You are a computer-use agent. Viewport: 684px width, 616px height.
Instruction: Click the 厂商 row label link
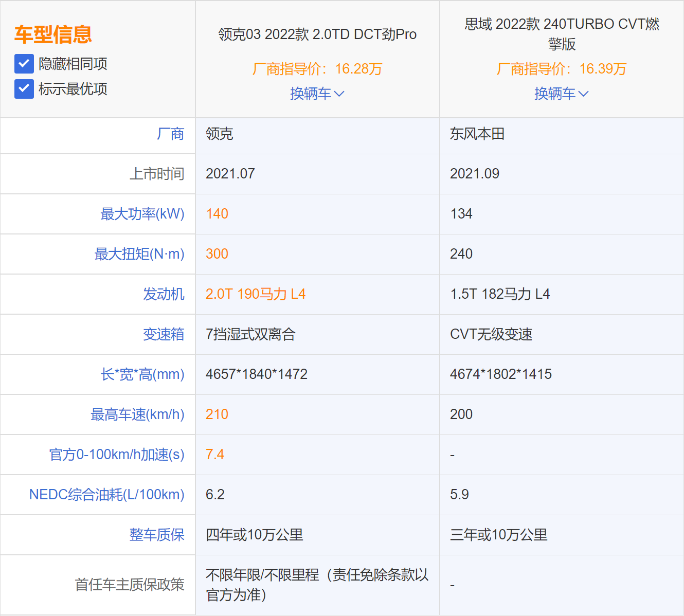point(171,134)
